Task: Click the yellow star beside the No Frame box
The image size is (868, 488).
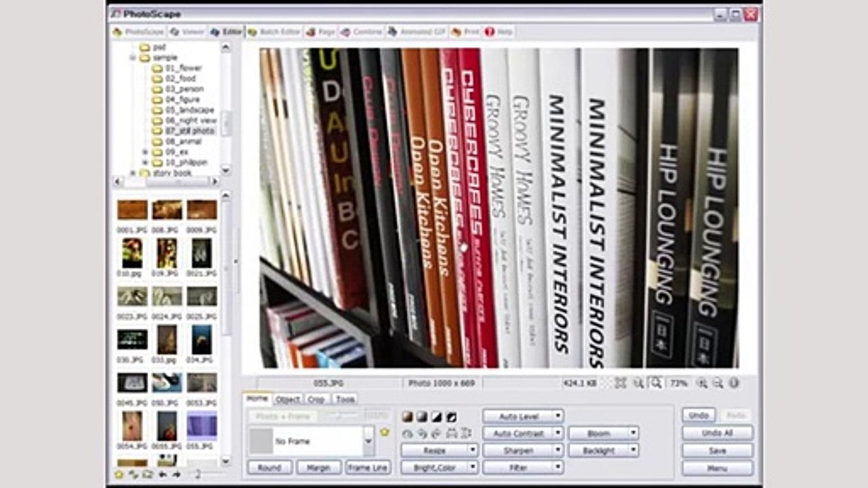Action: point(384,432)
